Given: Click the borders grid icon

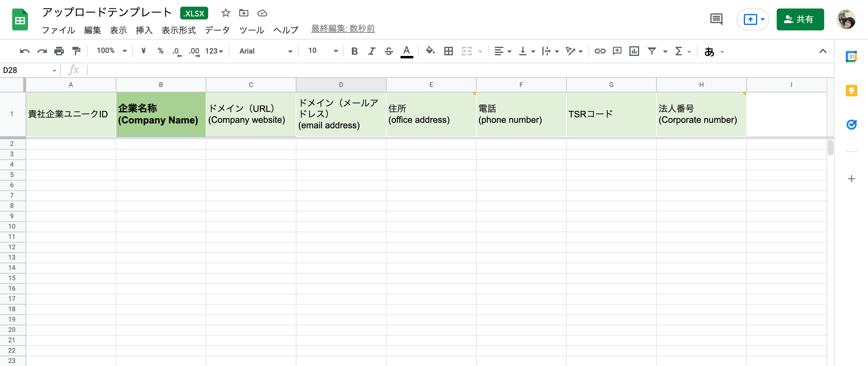Looking at the screenshot, I should [448, 51].
